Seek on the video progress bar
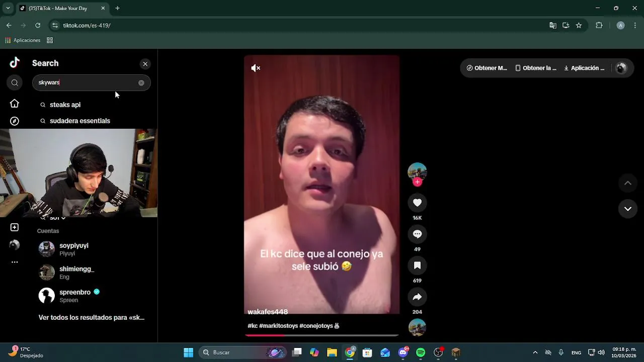This screenshot has width=644, height=362. pos(322,335)
